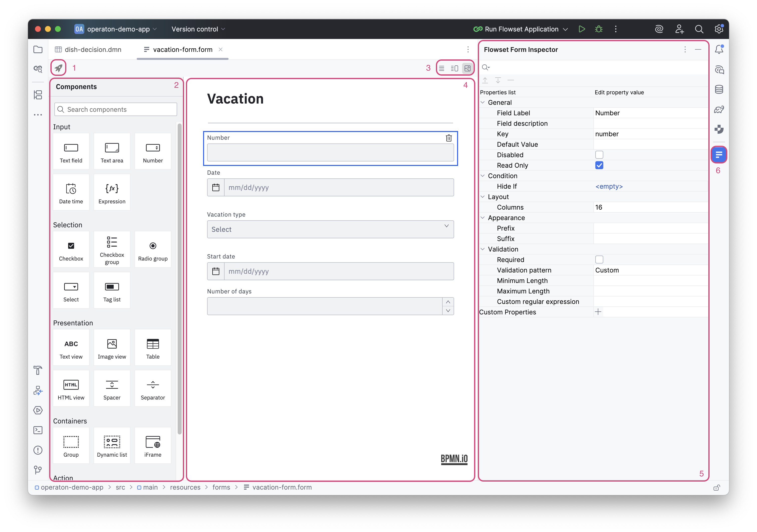Screen dimensions: 757x532
Task: Select the Number component in the palette
Action: point(153,151)
